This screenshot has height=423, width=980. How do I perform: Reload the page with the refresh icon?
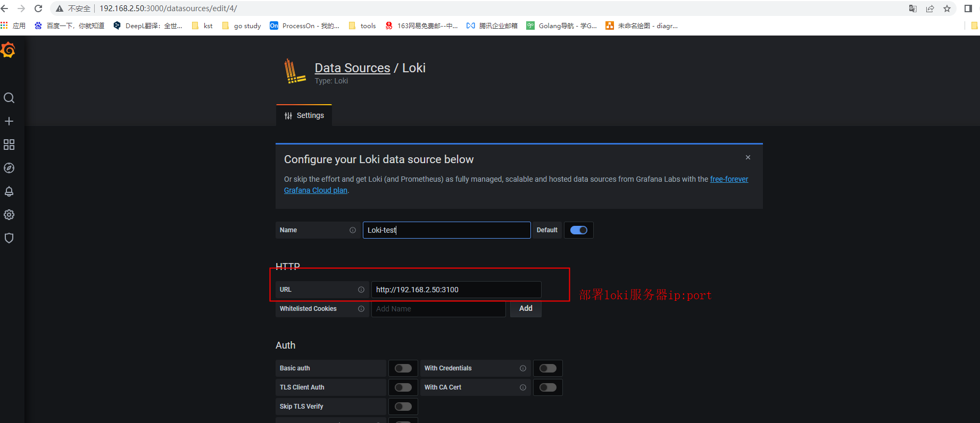(38, 9)
